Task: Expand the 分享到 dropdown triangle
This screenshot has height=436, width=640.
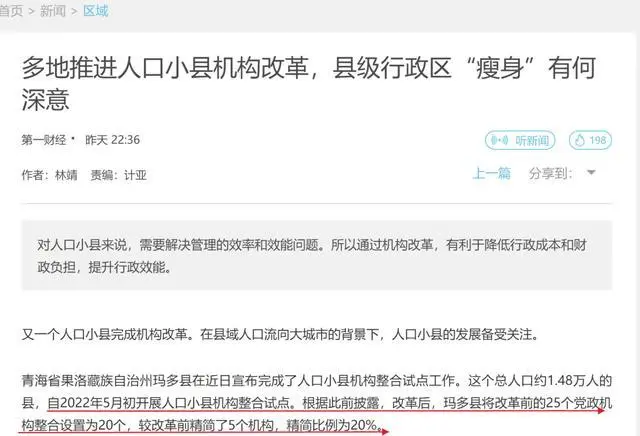Action: (x=591, y=173)
